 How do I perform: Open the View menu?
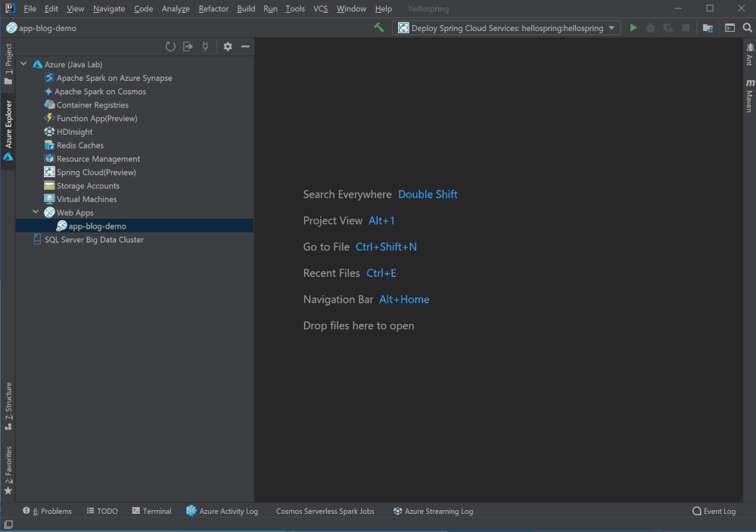75,8
